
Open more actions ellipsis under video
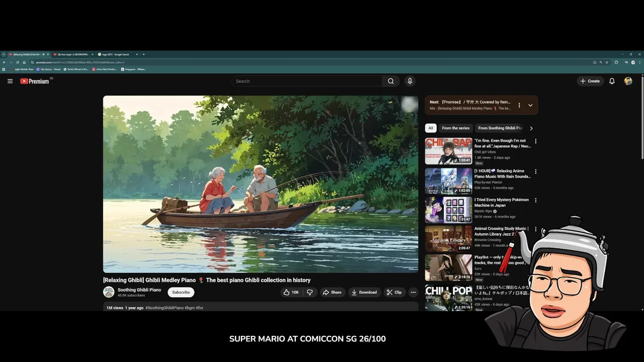point(413,292)
